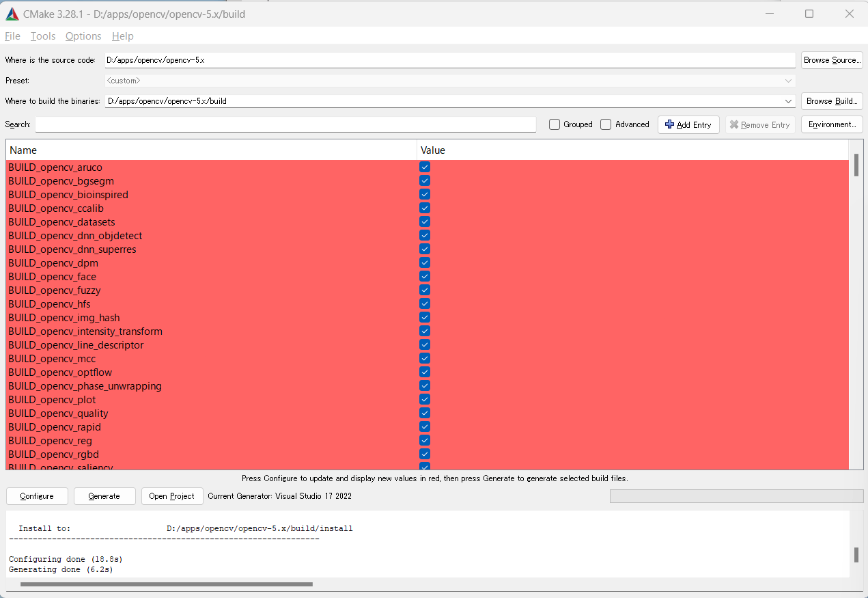The image size is (868, 598).
Task: Uncheck BUILD_opencv_bioinspired
Action: coord(425,194)
